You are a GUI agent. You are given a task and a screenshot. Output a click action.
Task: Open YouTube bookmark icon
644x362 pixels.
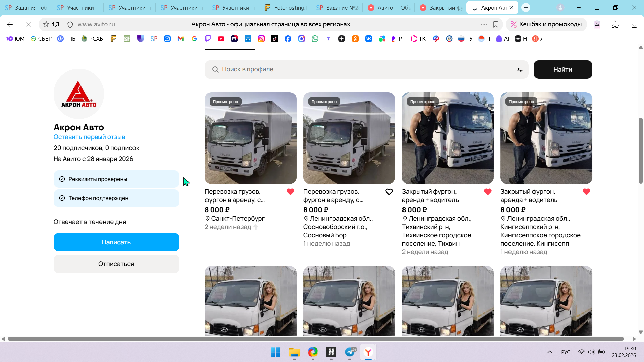[x=221, y=39]
